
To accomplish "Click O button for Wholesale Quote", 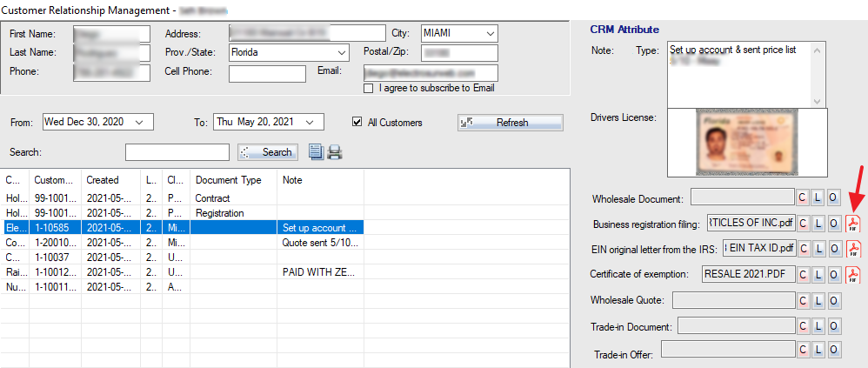I will 834,300.
